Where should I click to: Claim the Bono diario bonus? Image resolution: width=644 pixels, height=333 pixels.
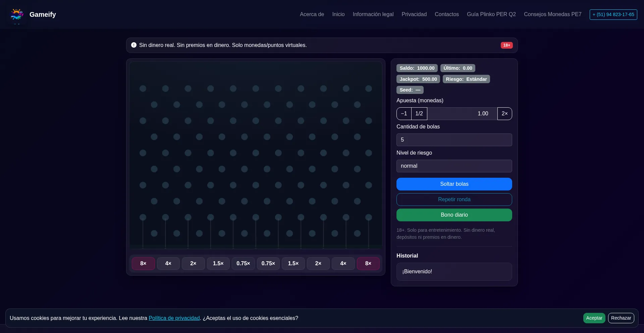(x=454, y=215)
